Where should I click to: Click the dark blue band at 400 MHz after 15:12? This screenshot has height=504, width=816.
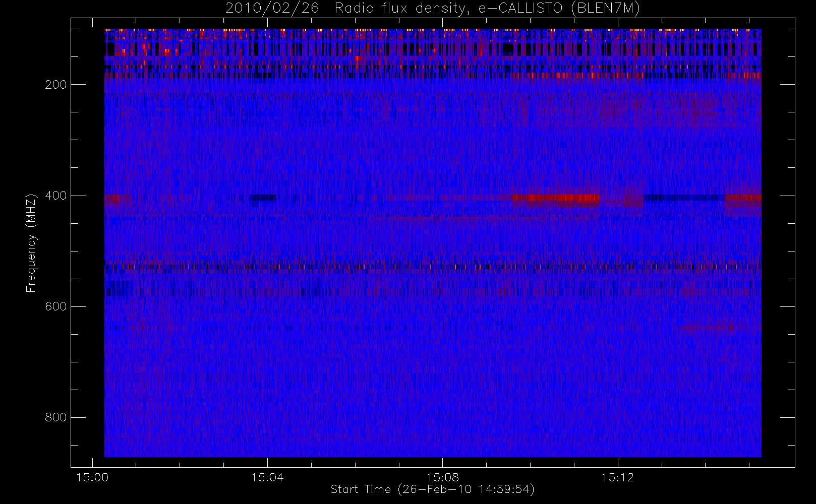[684, 198]
